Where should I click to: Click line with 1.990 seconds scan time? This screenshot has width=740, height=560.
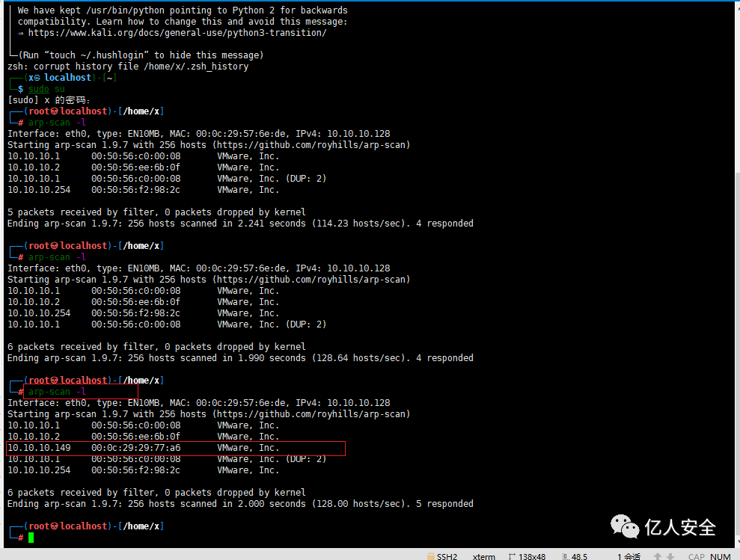pyautogui.click(x=240, y=357)
